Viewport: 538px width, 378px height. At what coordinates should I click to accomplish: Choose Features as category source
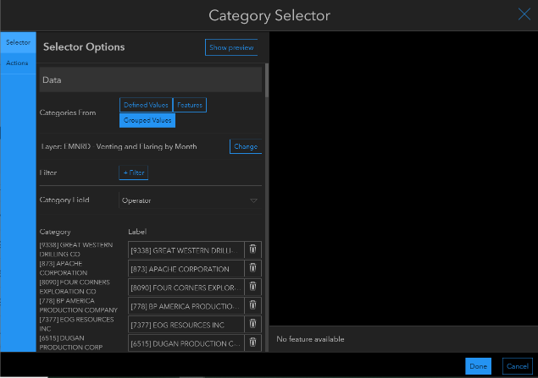[190, 105]
